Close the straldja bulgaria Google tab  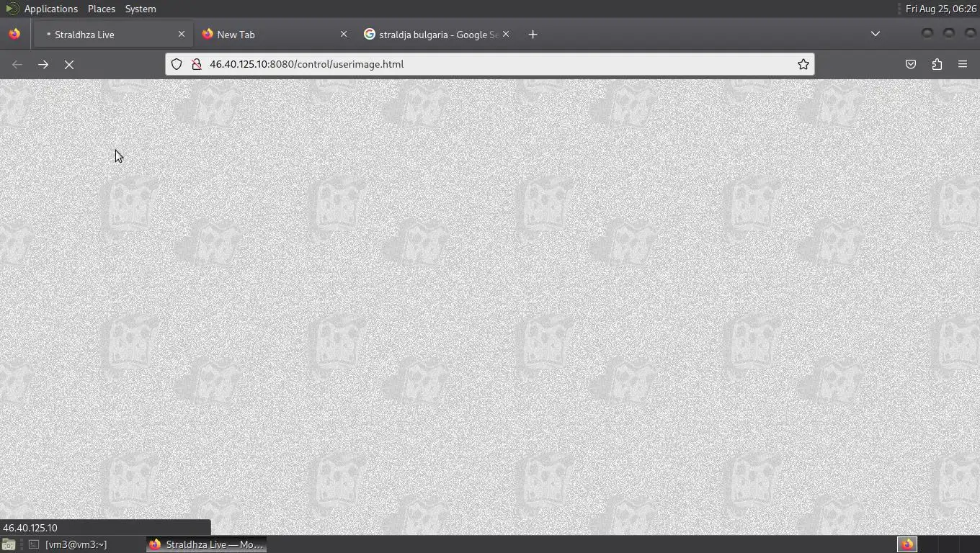[505, 34]
